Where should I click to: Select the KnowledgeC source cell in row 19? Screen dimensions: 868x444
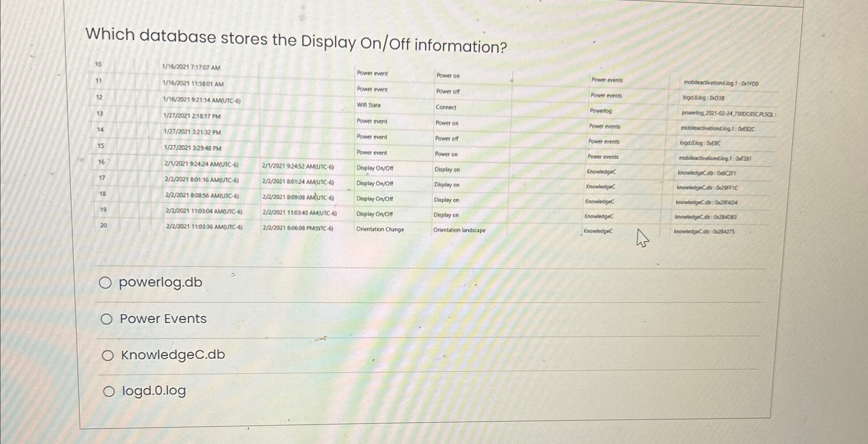click(599, 216)
